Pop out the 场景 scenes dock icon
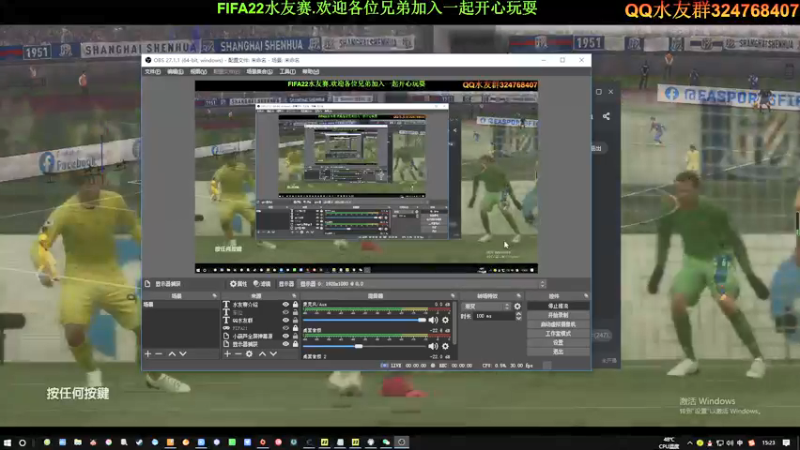 coord(214,296)
